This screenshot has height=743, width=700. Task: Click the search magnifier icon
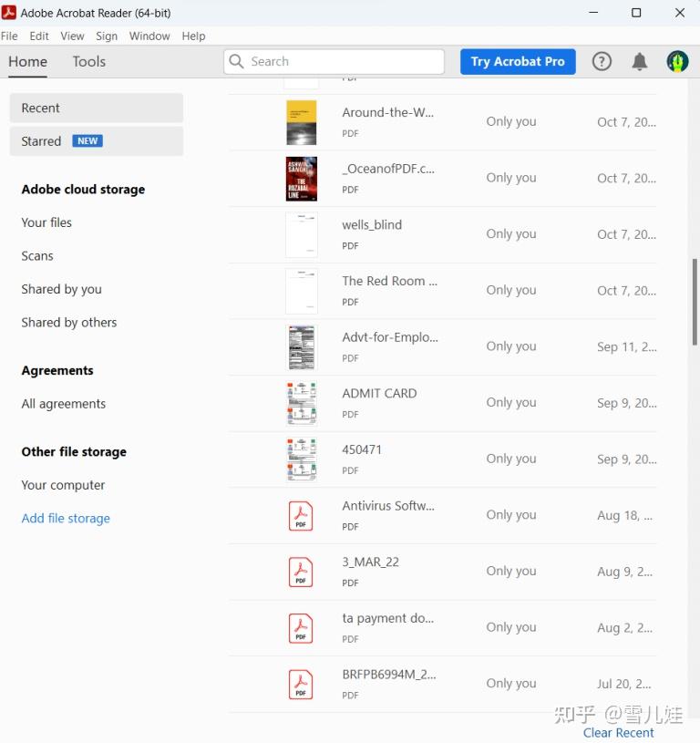tap(236, 61)
